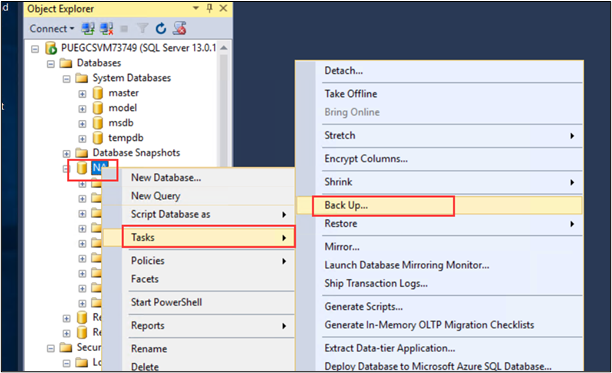Image resolution: width=612 pixels, height=373 pixels.
Task: Click the Databases folder icon
Action: point(66,63)
